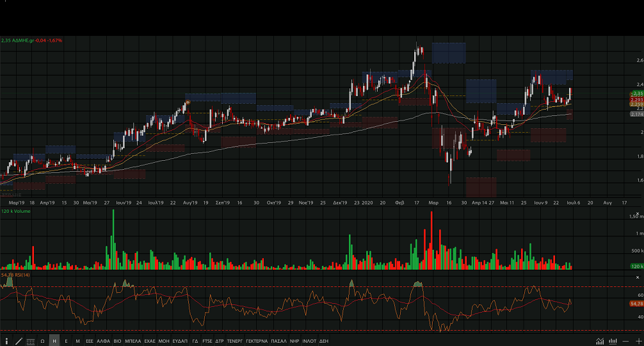Zoom in with the plus icon
644x346 pixels.
pos(638,342)
